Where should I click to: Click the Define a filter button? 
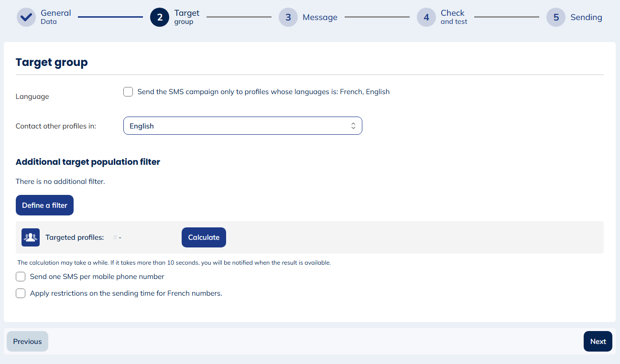[x=44, y=205]
